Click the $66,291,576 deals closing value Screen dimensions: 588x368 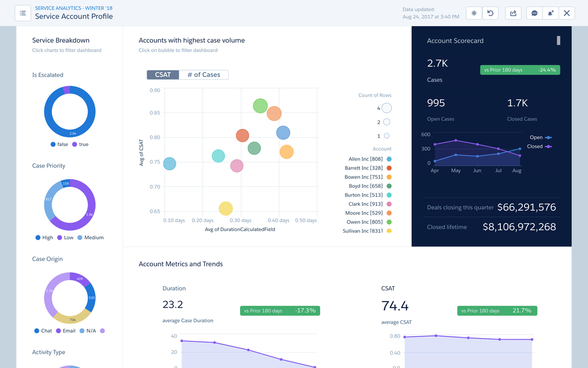coord(527,207)
